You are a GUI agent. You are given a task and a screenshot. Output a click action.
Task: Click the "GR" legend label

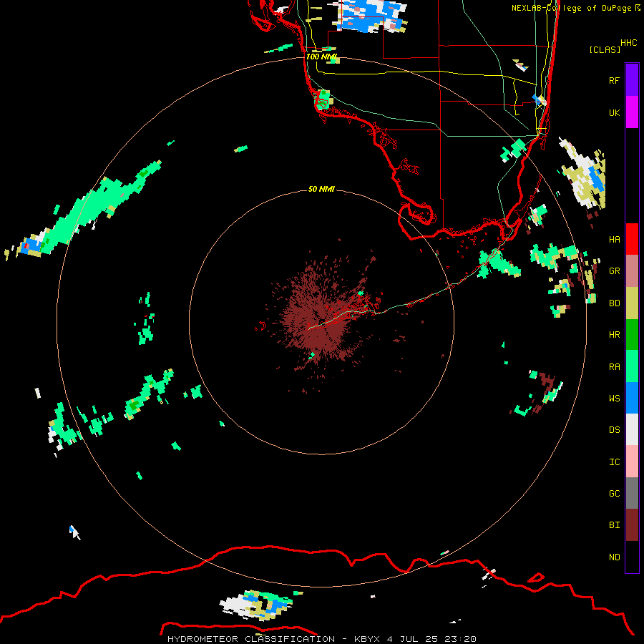click(x=614, y=271)
